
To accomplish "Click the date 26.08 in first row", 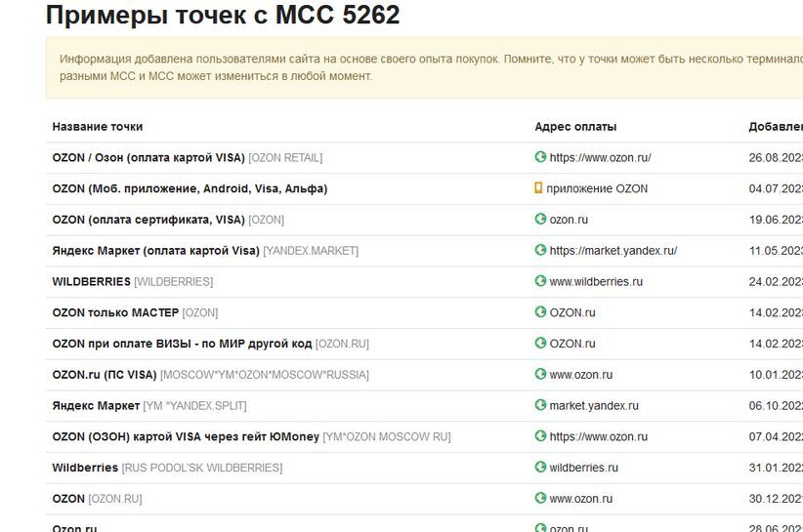I will (x=776, y=158).
